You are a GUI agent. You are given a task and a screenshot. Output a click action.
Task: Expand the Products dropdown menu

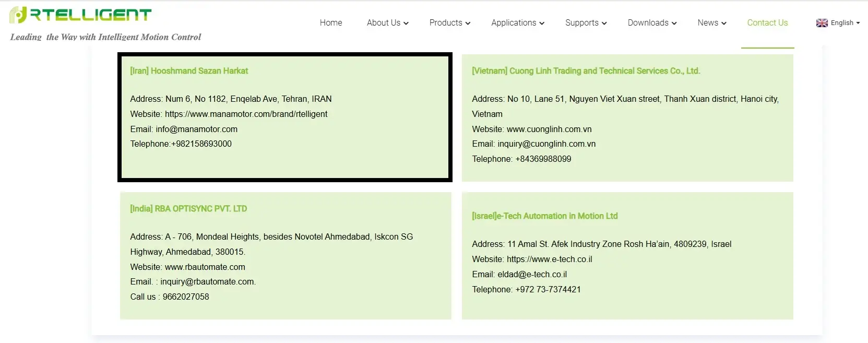(x=450, y=23)
